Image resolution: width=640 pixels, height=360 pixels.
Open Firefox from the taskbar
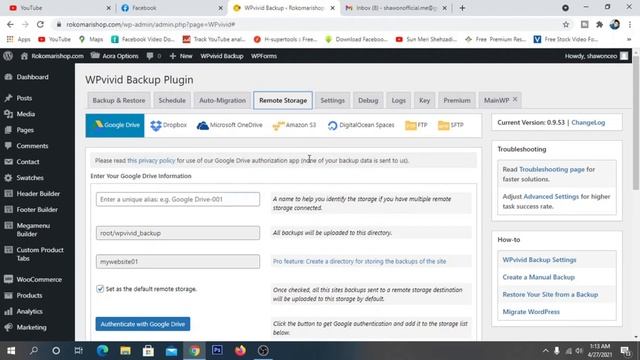pos(240,351)
